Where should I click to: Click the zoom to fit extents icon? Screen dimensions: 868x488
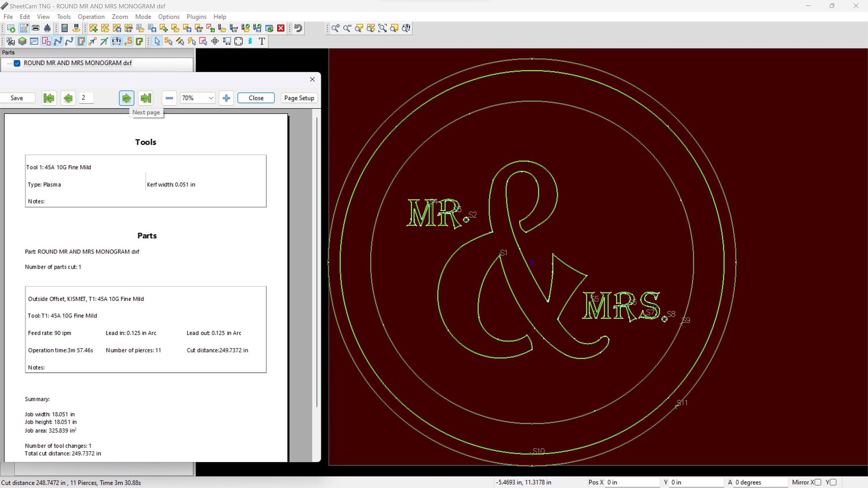(383, 28)
